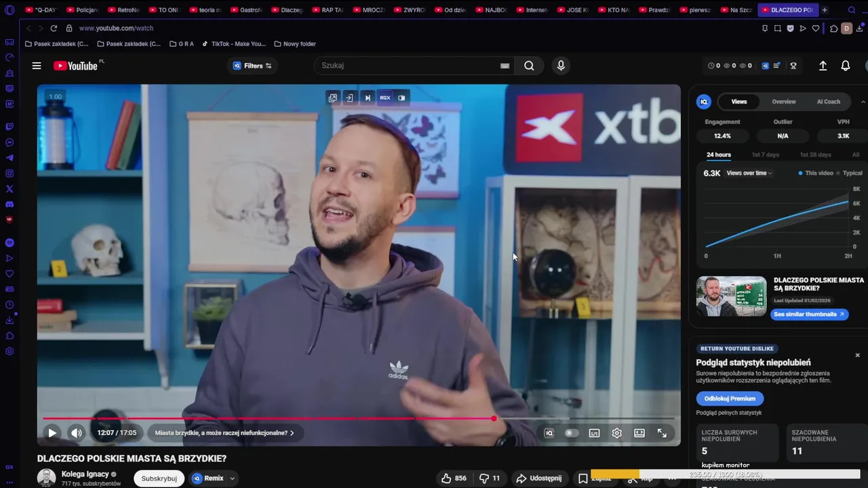Viewport: 868px width, 488px height.
Task: Open the Nowy folder bookmarks folder
Action: pos(295,44)
